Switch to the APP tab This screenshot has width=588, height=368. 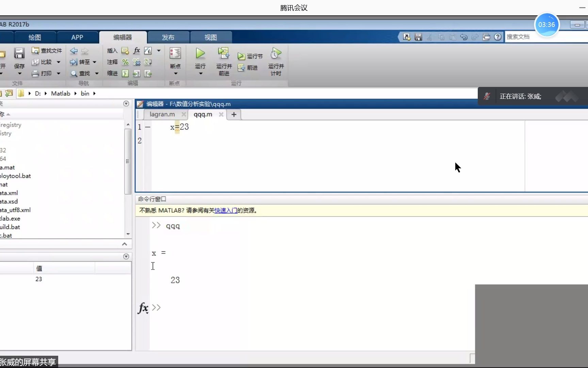[x=77, y=37]
